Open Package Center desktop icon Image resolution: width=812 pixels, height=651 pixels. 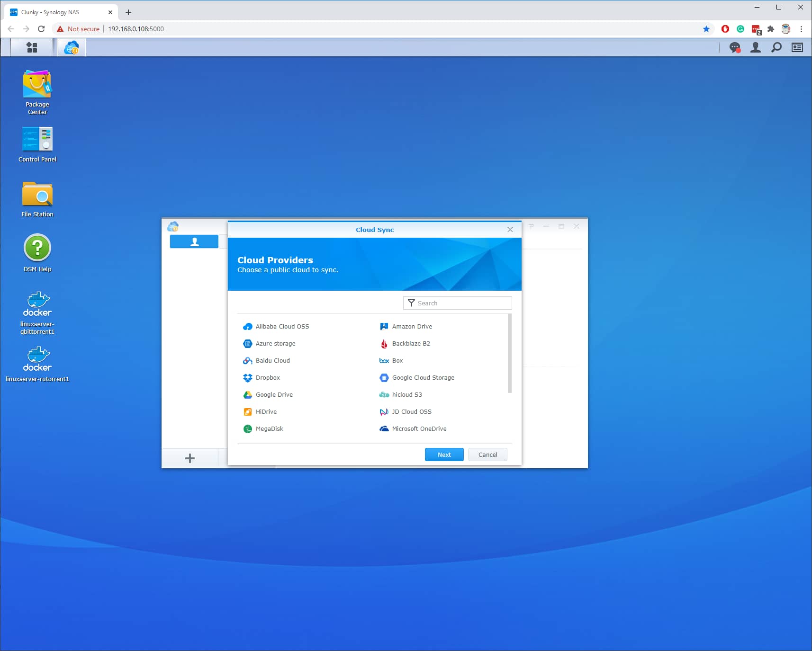(37, 93)
